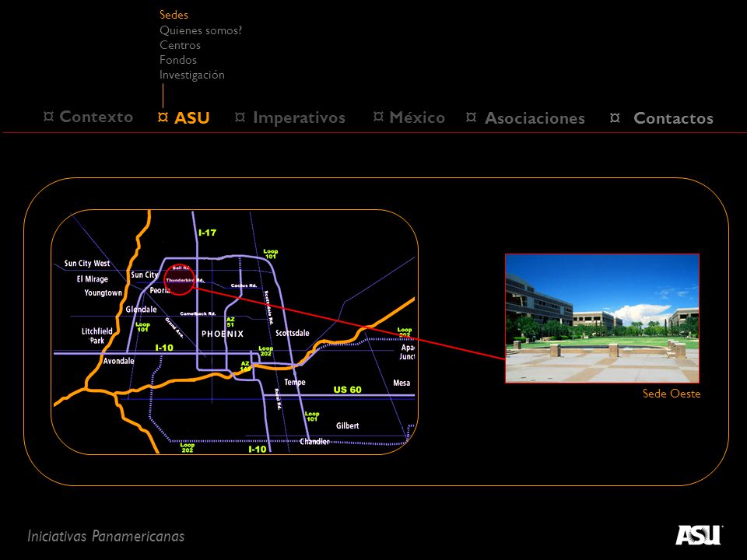
Task: Click the Avondale label on the map
Action: pyautogui.click(x=118, y=361)
